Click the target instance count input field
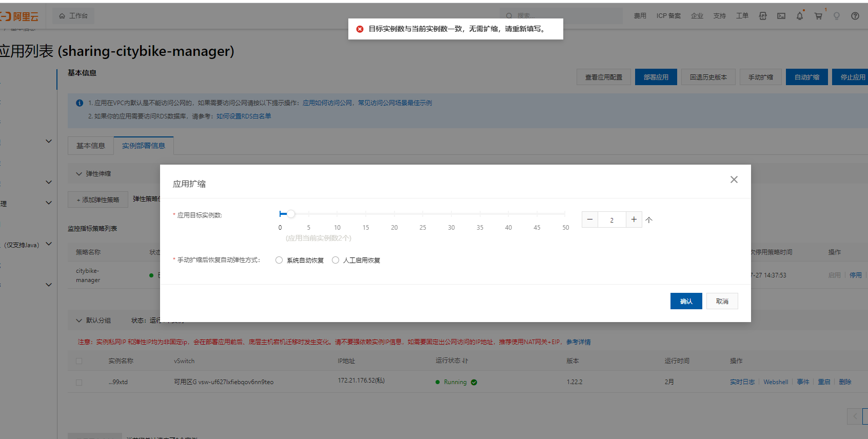Viewport: 868px width, 439px height. pyautogui.click(x=612, y=219)
